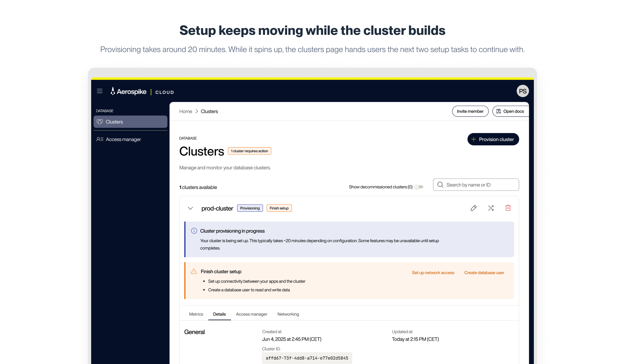
Task: Click the scale arrows icon for prod-cluster
Action: [x=491, y=208]
